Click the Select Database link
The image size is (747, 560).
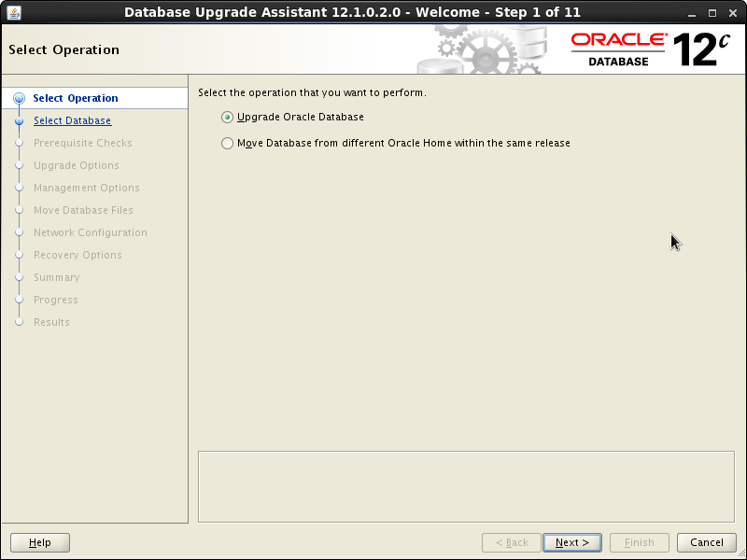click(x=72, y=120)
